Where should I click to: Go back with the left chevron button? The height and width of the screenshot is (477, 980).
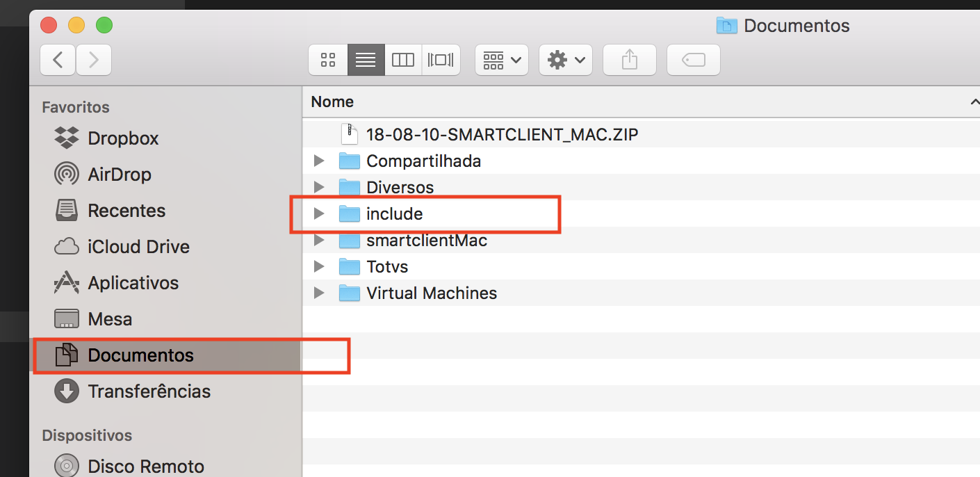tap(58, 60)
